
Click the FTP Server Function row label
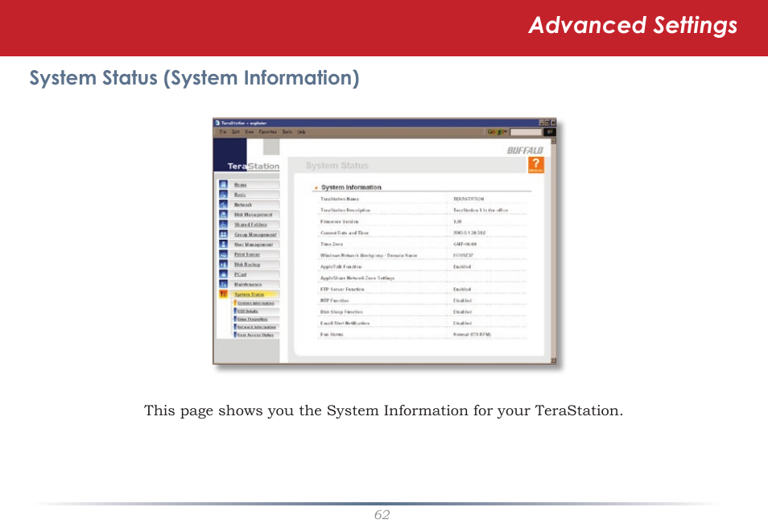342,289
